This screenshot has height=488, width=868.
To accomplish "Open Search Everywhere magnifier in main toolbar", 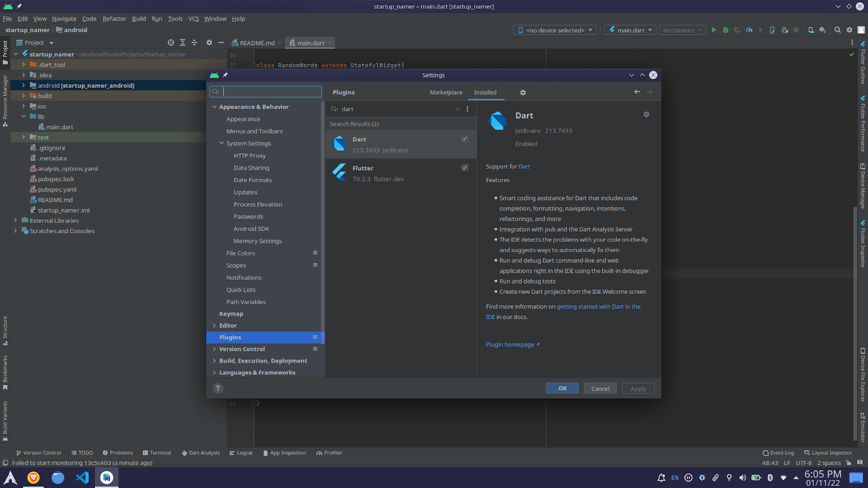I will pyautogui.click(x=838, y=30).
